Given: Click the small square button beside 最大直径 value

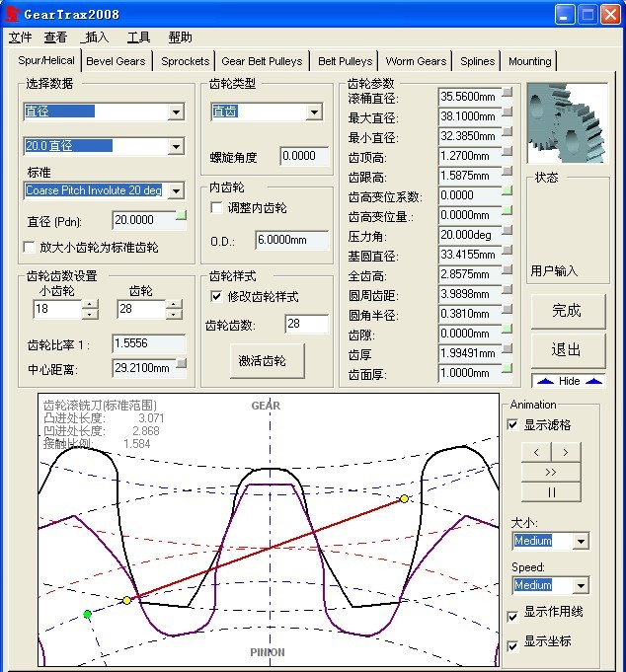Looking at the screenshot, I should click(x=508, y=112).
